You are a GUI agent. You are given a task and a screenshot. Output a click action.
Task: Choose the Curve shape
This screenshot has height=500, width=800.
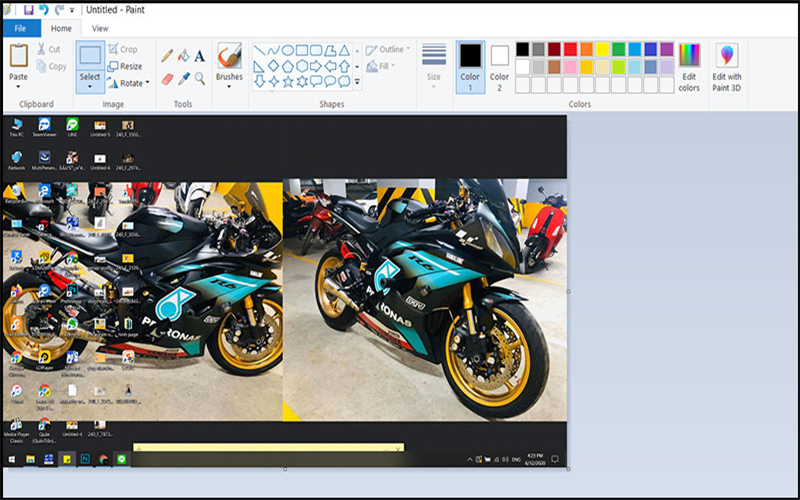[x=273, y=50]
